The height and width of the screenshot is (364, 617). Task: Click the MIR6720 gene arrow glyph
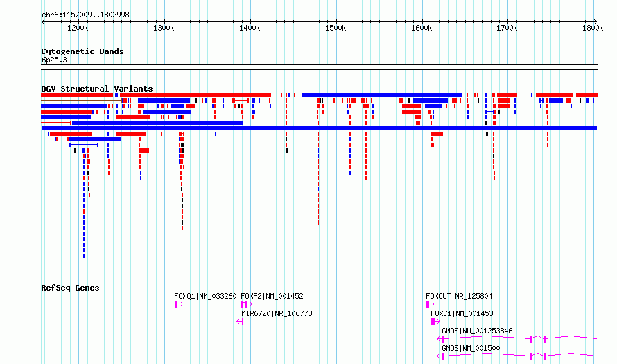point(240,322)
